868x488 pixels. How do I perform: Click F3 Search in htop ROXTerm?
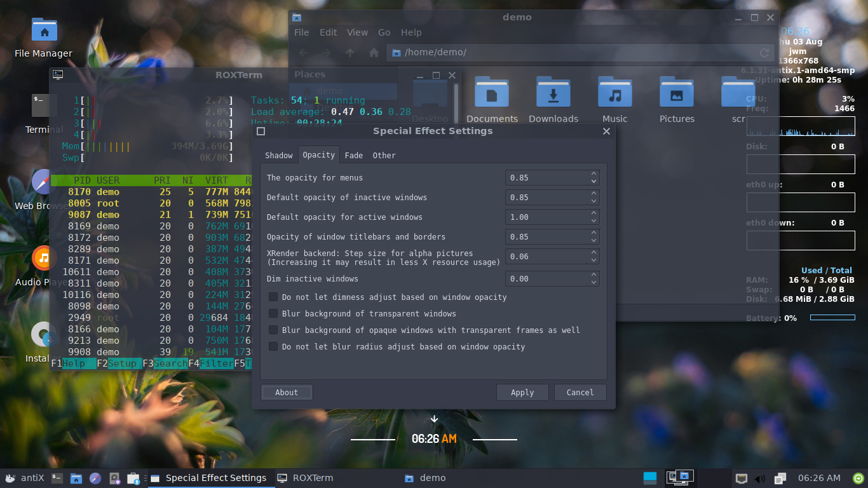click(x=165, y=364)
